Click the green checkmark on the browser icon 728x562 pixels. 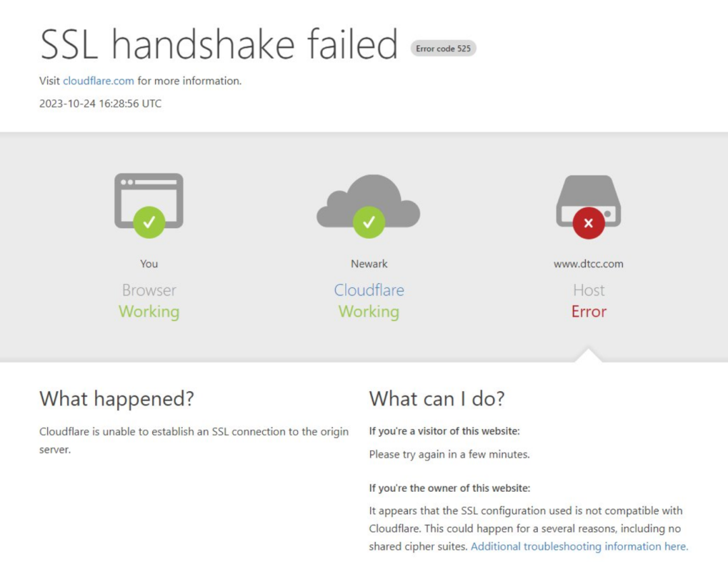pyautogui.click(x=149, y=222)
